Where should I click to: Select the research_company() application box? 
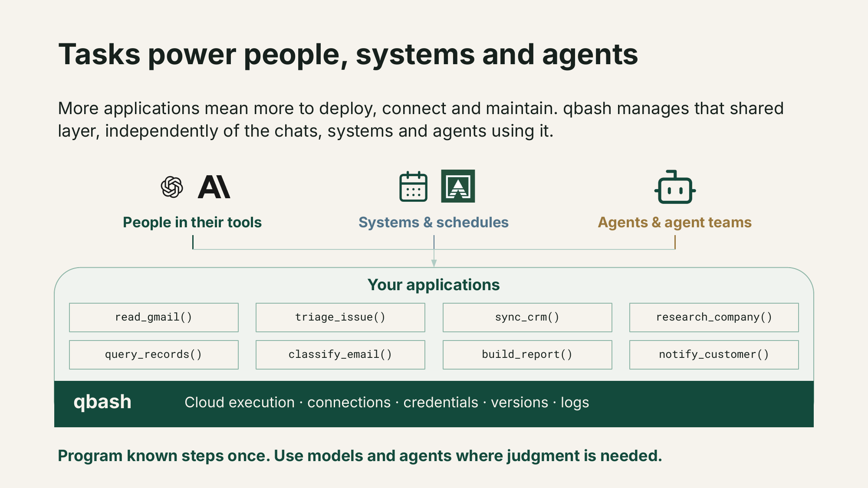pos(714,318)
